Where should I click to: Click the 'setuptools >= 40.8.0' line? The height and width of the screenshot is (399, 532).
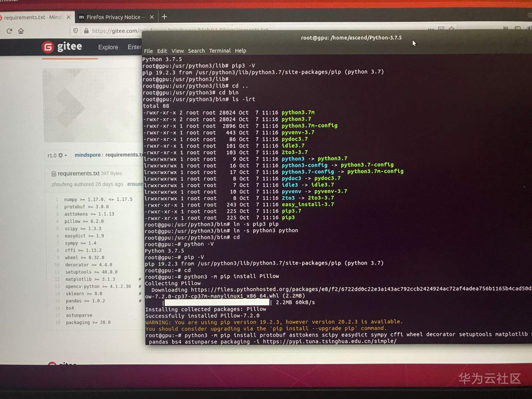point(91,272)
